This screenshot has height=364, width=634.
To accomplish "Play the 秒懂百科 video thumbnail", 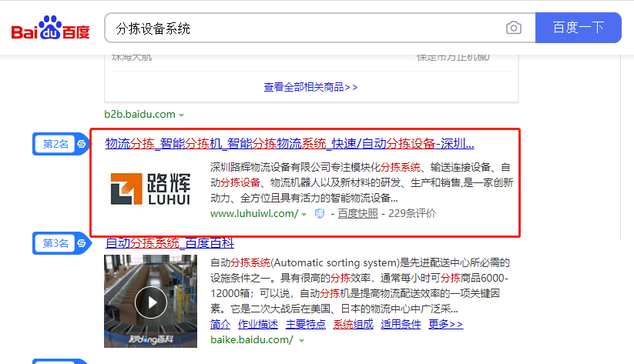I will coord(150,302).
